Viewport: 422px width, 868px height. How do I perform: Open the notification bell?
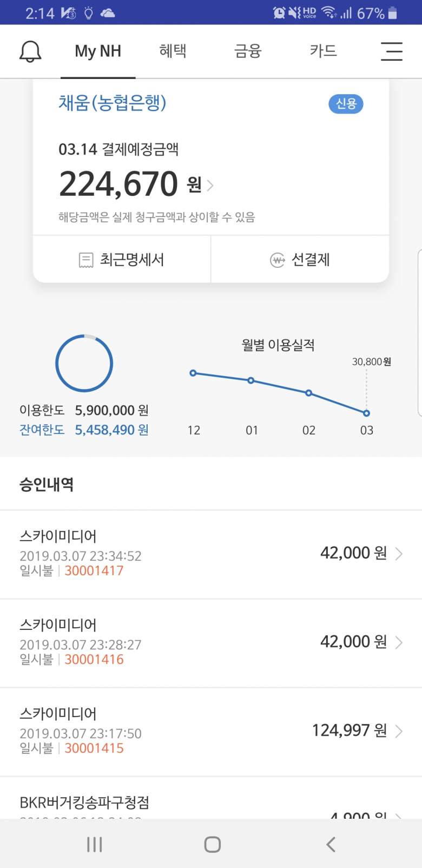[30, 51]
